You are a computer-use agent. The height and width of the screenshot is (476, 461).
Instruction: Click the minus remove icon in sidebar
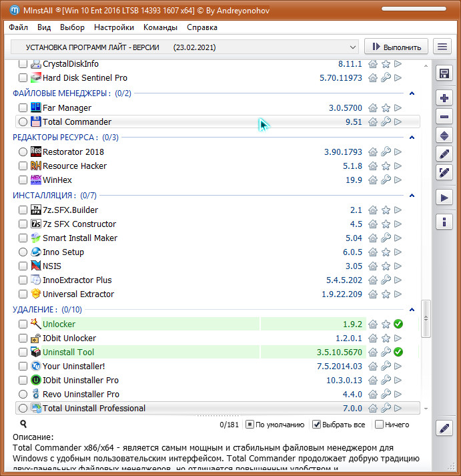444,117
